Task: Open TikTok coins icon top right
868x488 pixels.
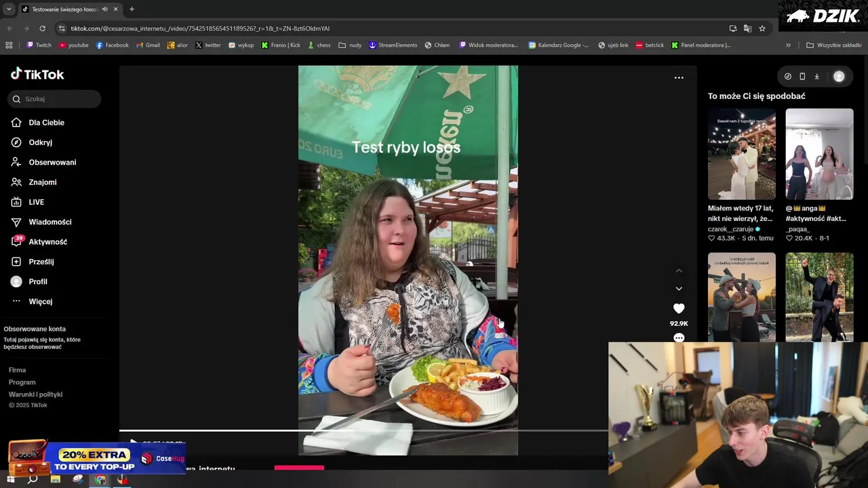Action: [787, 77]
